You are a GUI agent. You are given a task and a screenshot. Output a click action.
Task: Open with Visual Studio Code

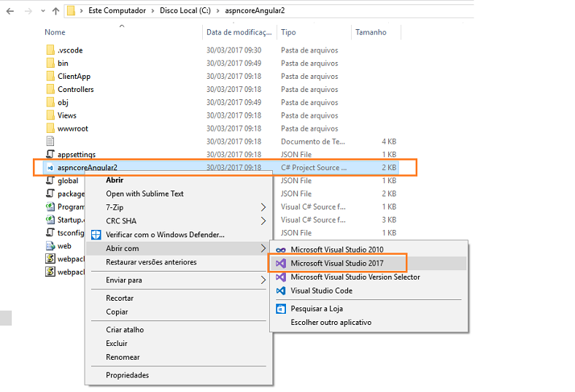(369, 291)
